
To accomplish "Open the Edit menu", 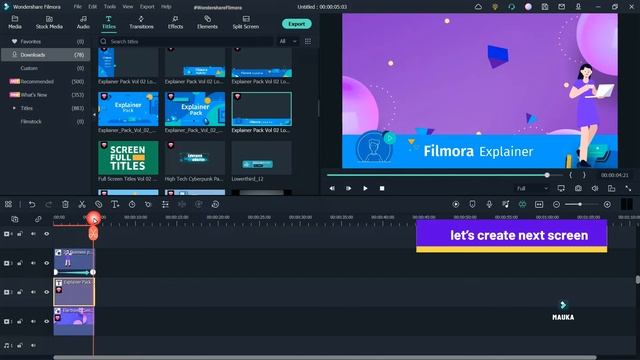I will [93, 7].
